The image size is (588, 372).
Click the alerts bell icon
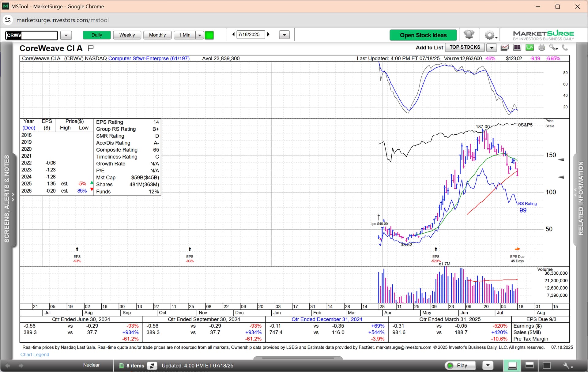coord(469,35)
